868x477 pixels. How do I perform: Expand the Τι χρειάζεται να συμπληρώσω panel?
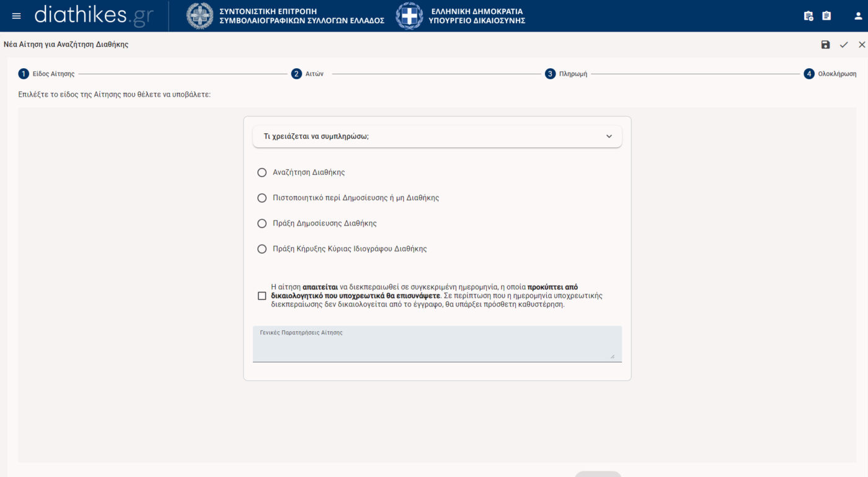click(437, 136)
